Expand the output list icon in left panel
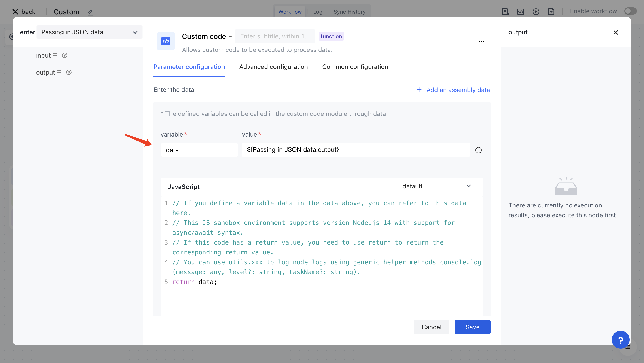This screenshot has width=644, height=363. point(59,72)
